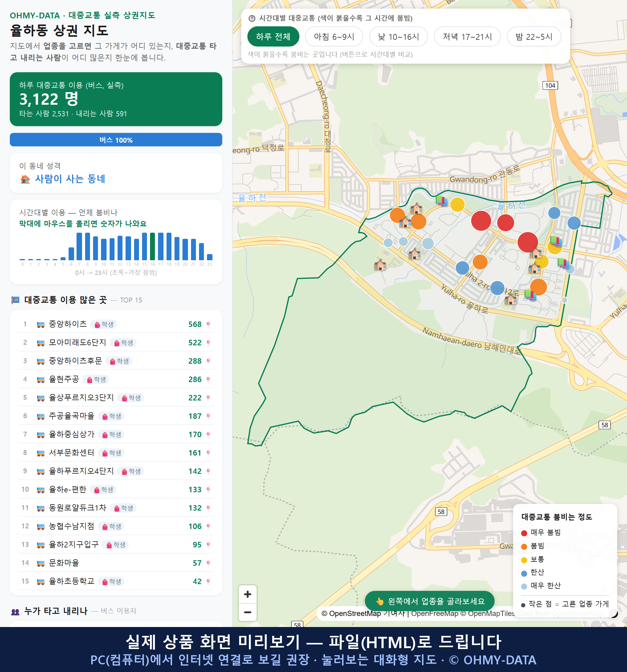The height and width of the screenshot is (672, 627).
Task: Click the bus icon beside 동원로얄듀크1차
Action: pos(40,508)
